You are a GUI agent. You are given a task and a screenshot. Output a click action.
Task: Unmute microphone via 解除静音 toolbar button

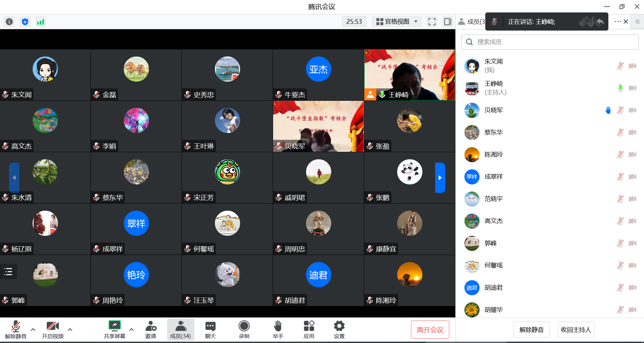pos(15,330)
